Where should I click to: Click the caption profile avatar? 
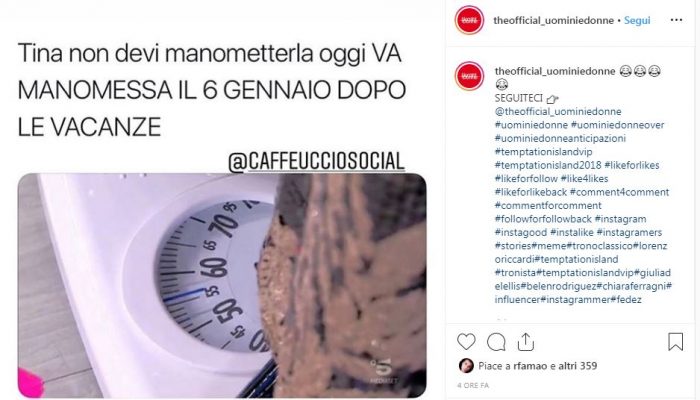click(x=469, y=76)
